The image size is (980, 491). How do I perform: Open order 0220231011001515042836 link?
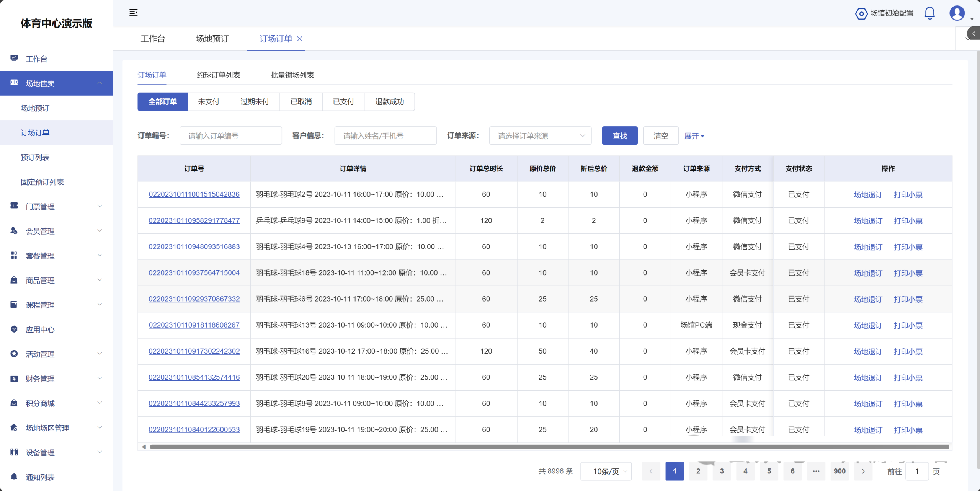194,194
